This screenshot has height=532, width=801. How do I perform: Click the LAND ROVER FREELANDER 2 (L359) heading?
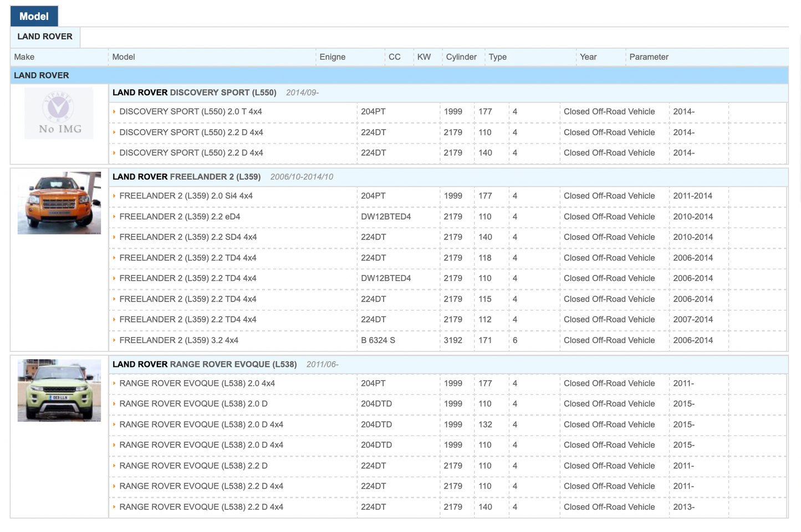[x=186, y=177]
